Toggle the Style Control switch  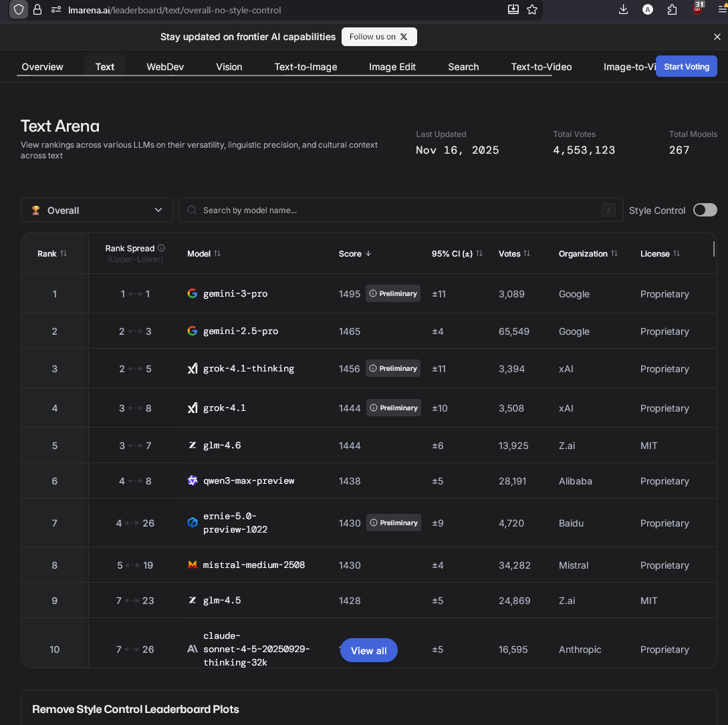point(705,210)
